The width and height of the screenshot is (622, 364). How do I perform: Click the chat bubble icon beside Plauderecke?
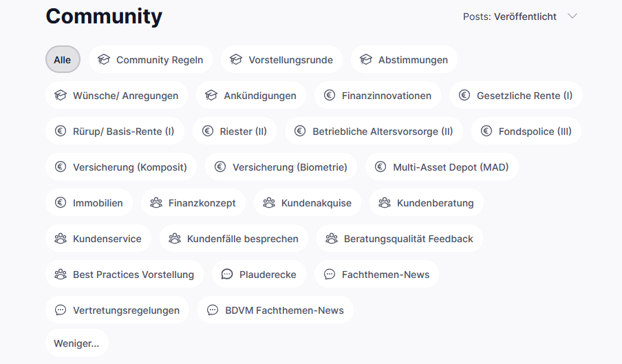(227, 275)
